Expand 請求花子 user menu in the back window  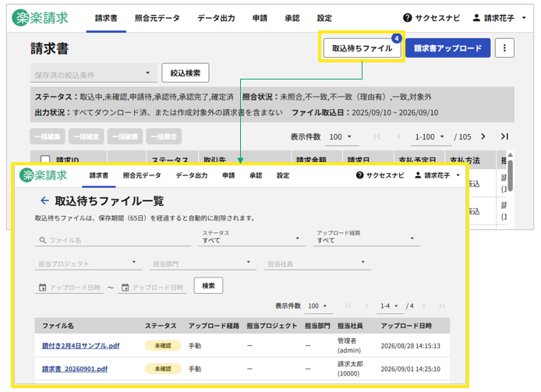click(524, 18)
